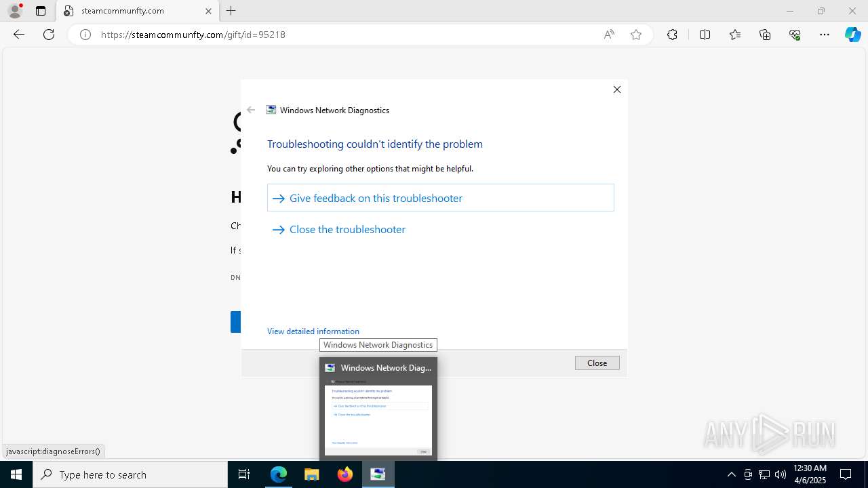Screen dimensions: 868x488
Task: Click the Edge profile avatar icon
Action: [x=15, y=11]
